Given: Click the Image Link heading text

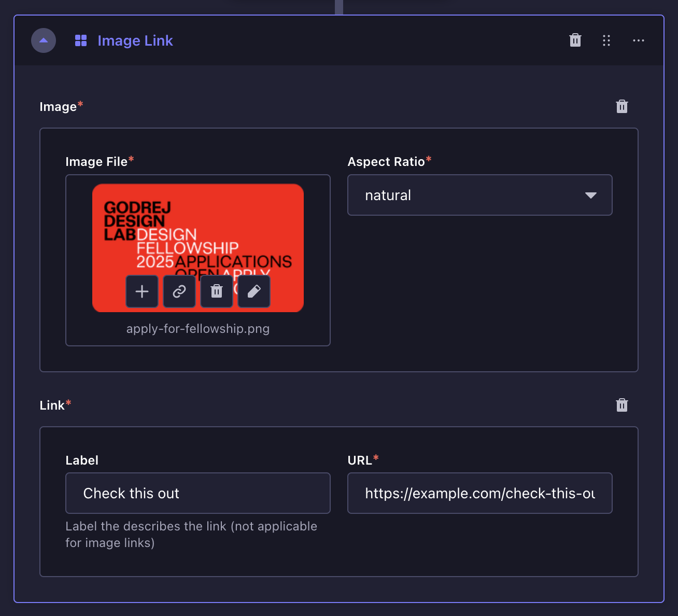Looking at the screenshot, I should 135,40.
